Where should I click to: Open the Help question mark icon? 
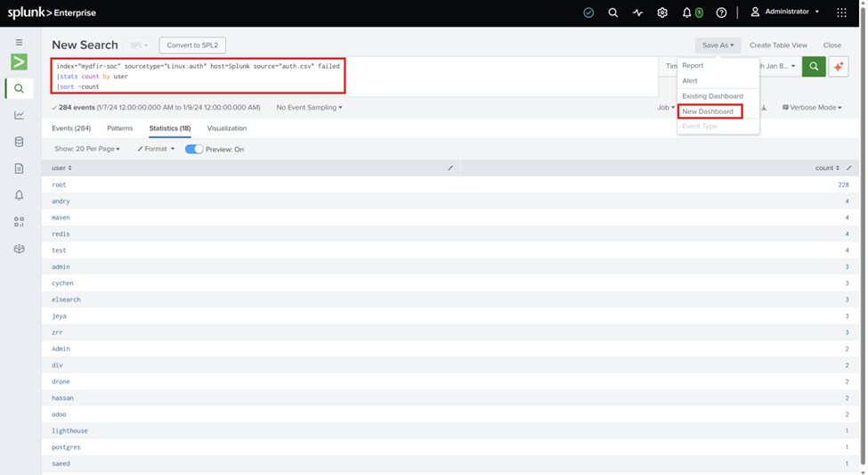721,12
